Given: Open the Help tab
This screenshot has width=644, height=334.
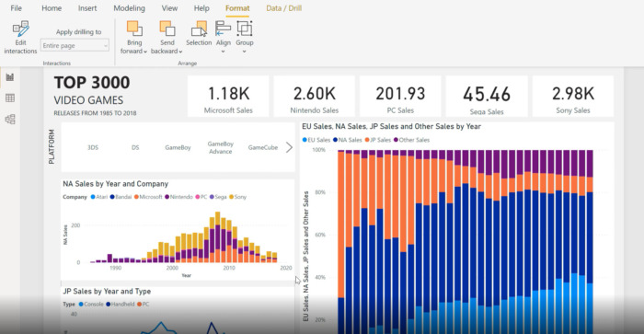Looking at the screenshot, I should click(x=201, y=8).
